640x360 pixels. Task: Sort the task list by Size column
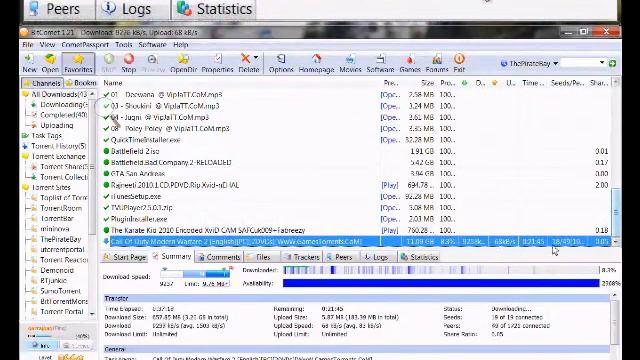click(427, 83)
